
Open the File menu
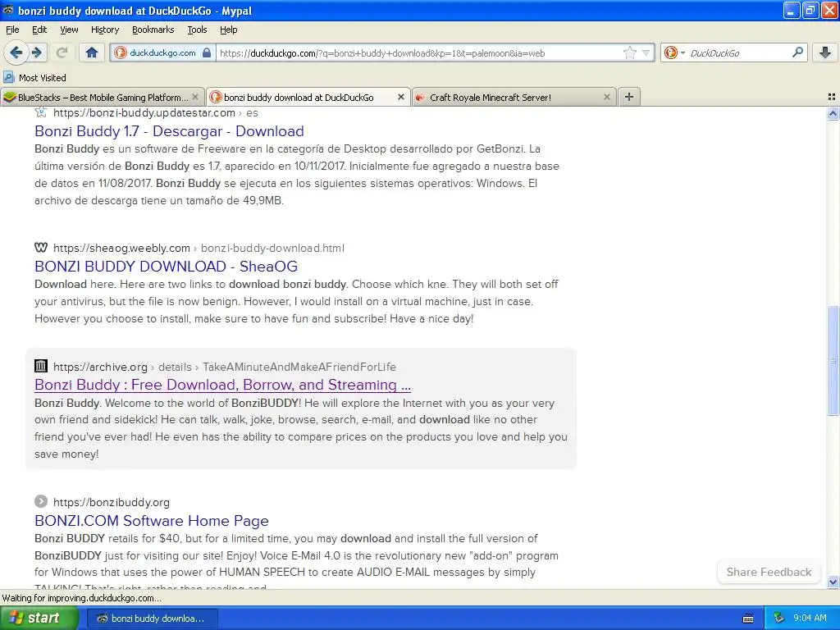(x=12, y=30)
